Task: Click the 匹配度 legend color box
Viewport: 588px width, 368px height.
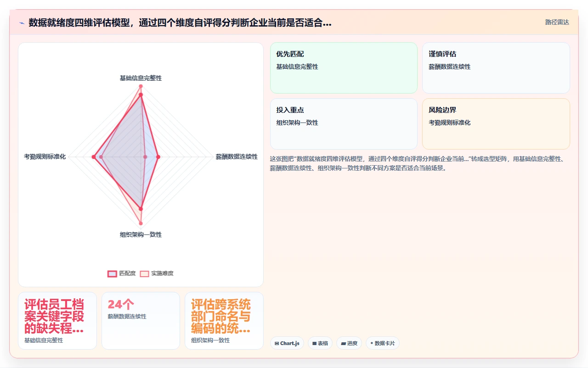Action: click(112, 273)
